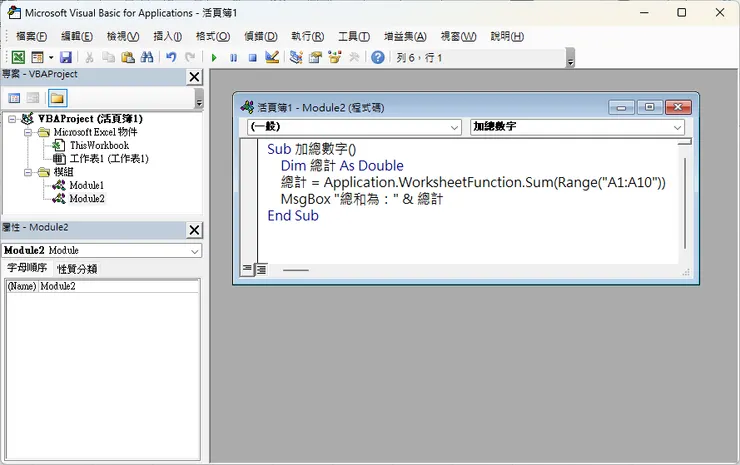Click Full Module View button in code window
The image size is (740, 465).
(x=261, y=270)
